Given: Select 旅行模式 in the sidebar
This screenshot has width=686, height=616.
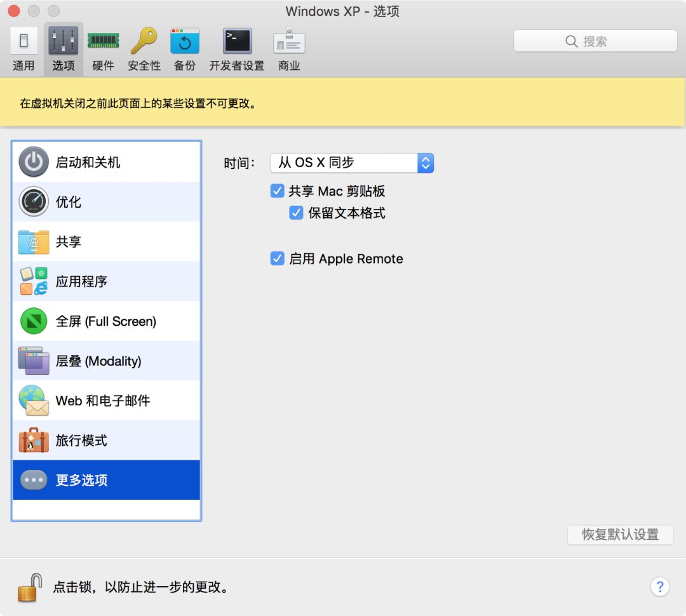Looking at the screenshot, I should pos(106,440).
